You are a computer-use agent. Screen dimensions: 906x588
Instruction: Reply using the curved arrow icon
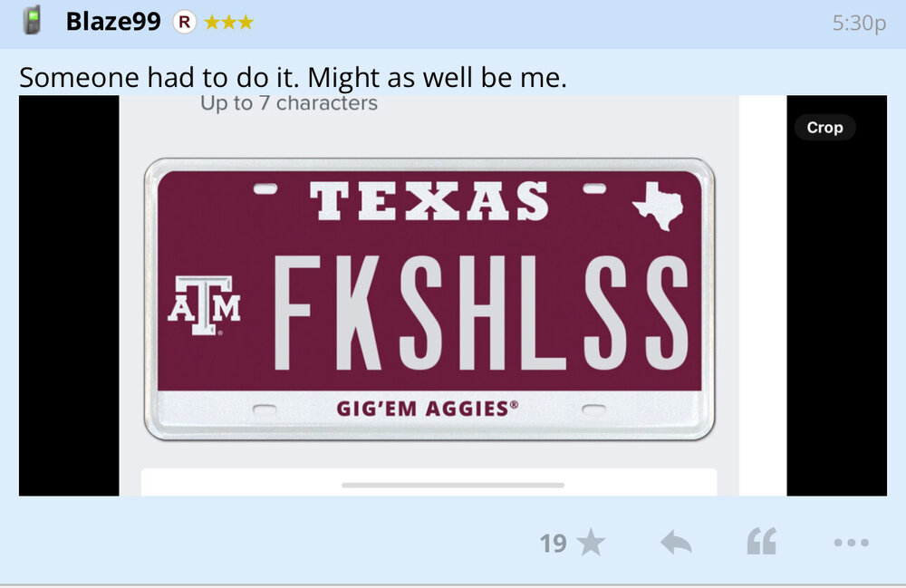tap(676, 543)
